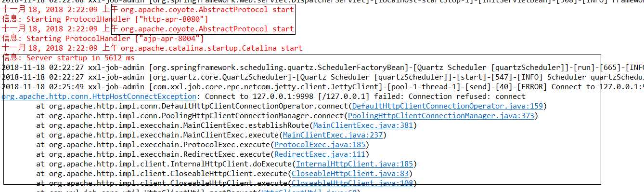
Task: Click the ProtocolExec.execute stack frame text
Action: (153, 145)
